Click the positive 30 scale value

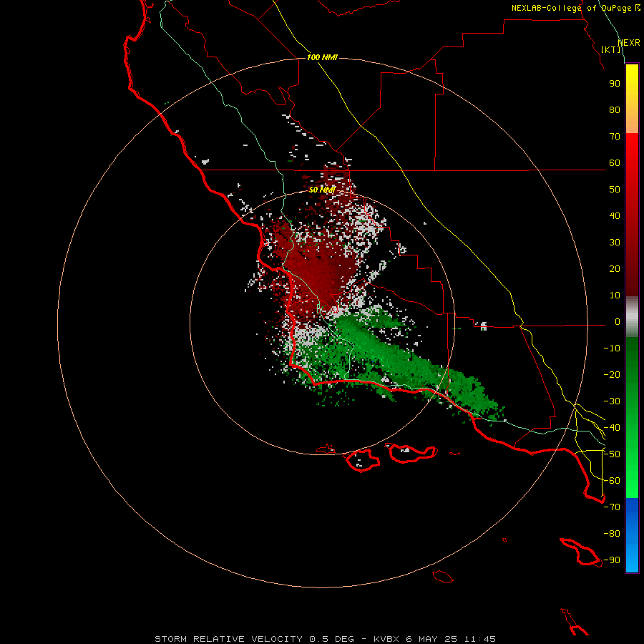615,243
